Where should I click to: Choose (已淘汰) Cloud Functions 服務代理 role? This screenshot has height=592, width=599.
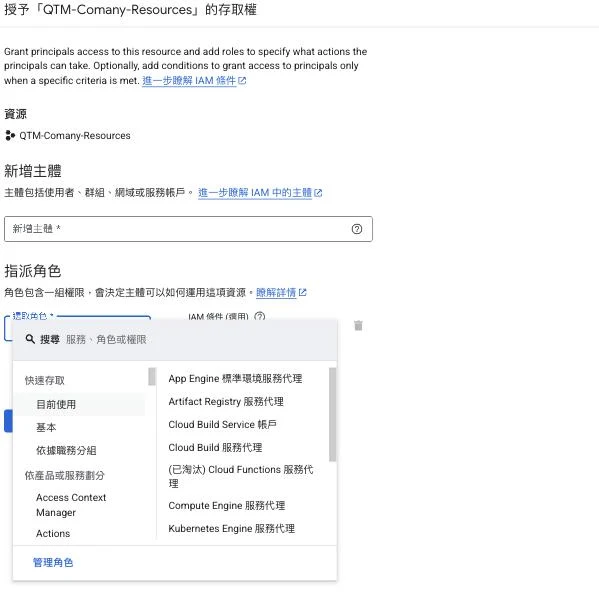tap(241, 476)
